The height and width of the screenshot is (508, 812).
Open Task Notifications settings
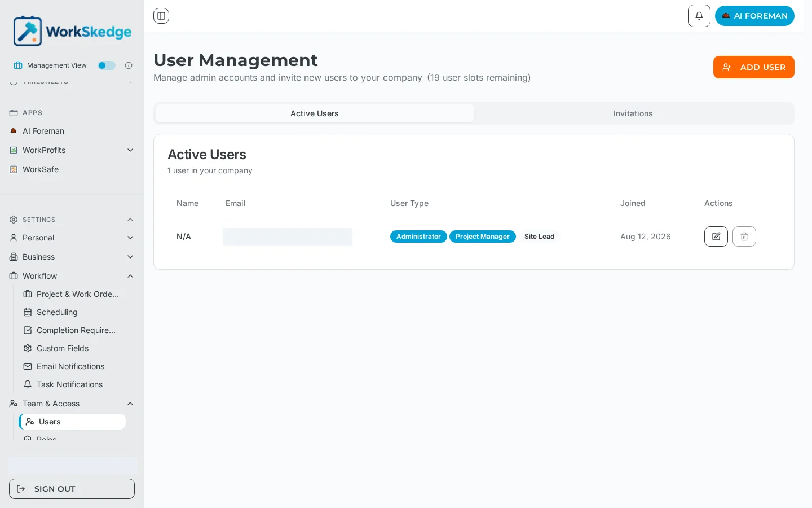pyautogui.click(x=72, y=384)
